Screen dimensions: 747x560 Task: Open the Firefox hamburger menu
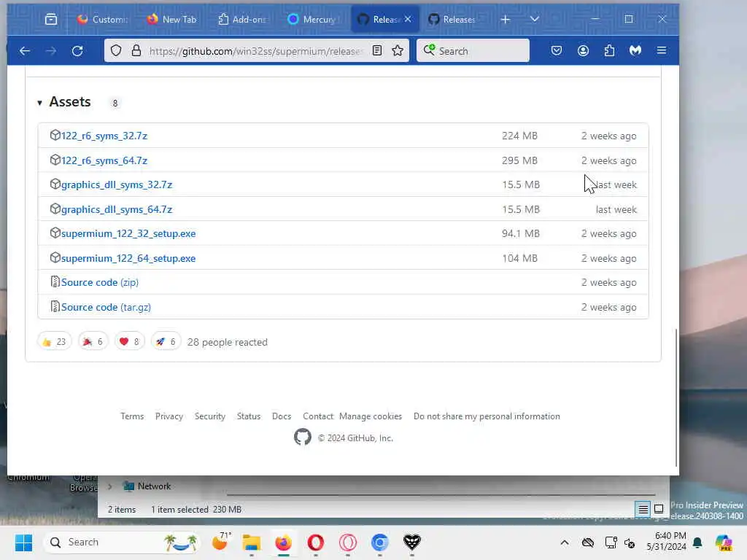[661, 50]
